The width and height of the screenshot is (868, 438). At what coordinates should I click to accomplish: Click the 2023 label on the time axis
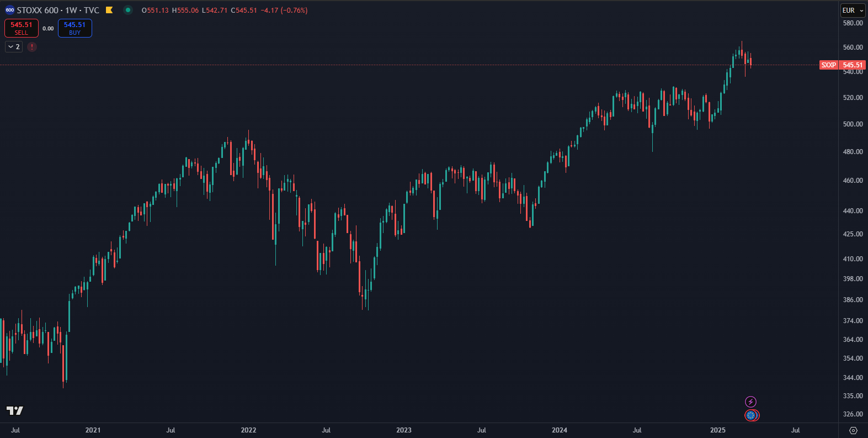coord(404,430)
